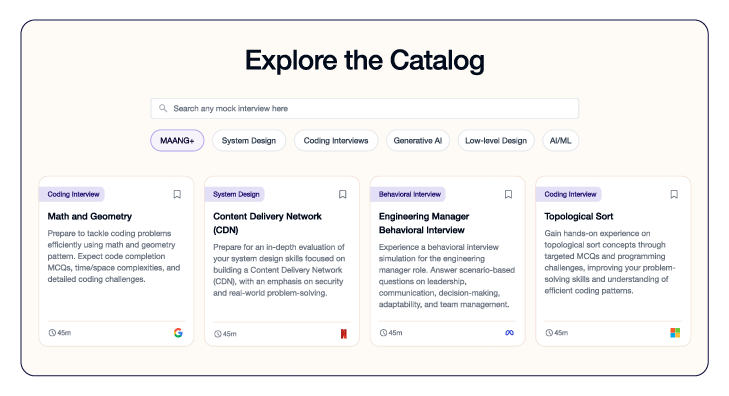Select the AI/ML filter chip

click(561, 140)
